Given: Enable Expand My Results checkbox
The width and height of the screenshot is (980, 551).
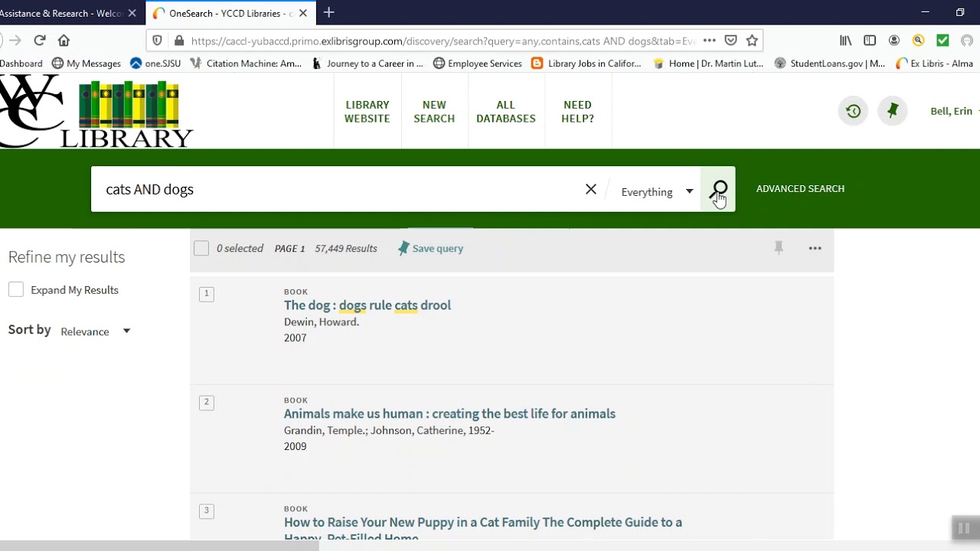Looking at the screenshot, I should [x=16, y=289].
